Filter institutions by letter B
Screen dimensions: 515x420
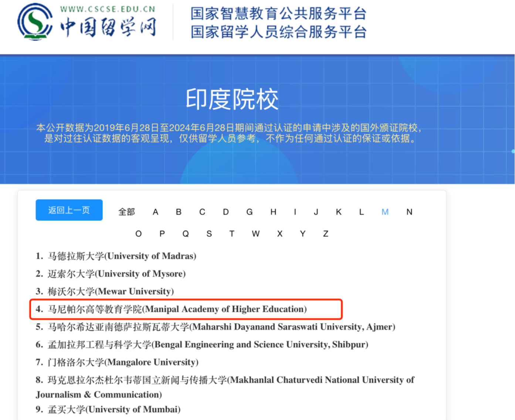click(179, 212)
